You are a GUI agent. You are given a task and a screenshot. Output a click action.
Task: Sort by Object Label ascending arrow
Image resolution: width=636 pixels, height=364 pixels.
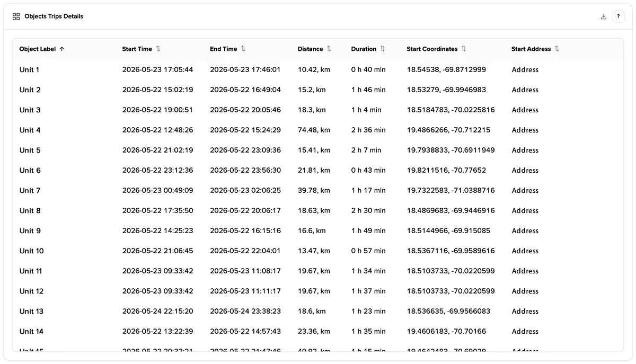point(61,49)
